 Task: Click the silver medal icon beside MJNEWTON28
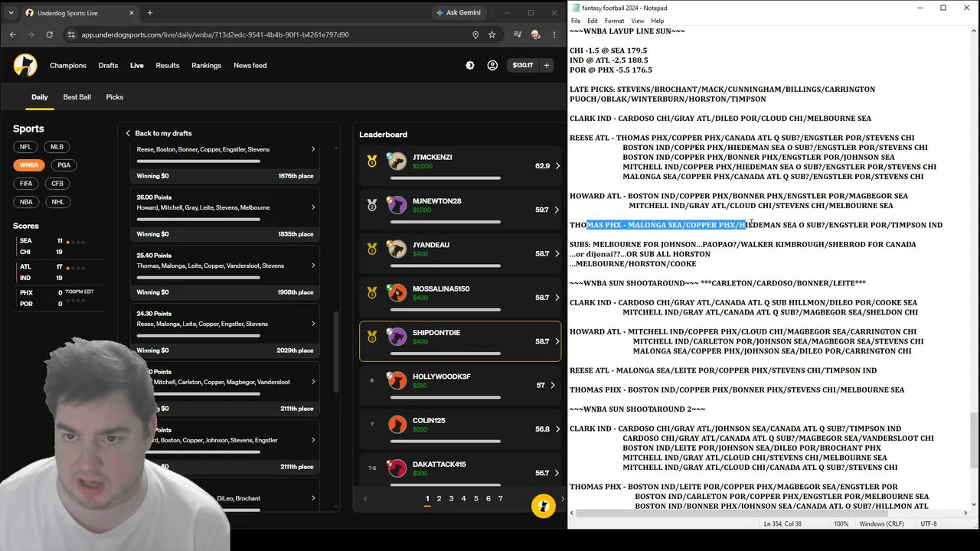(x=372, y=205)
